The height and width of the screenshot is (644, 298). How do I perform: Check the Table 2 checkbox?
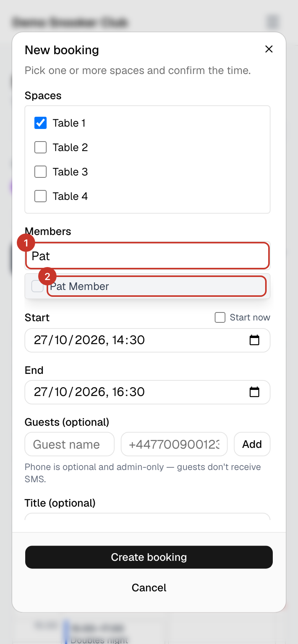click(40, 147)
